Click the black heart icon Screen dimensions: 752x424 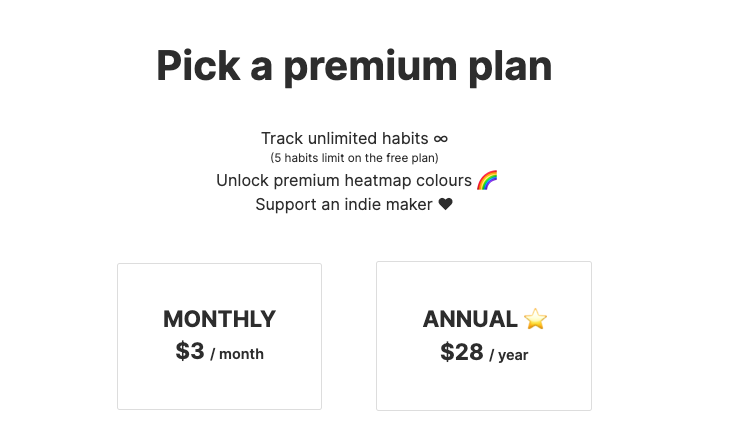pos(446,205)
